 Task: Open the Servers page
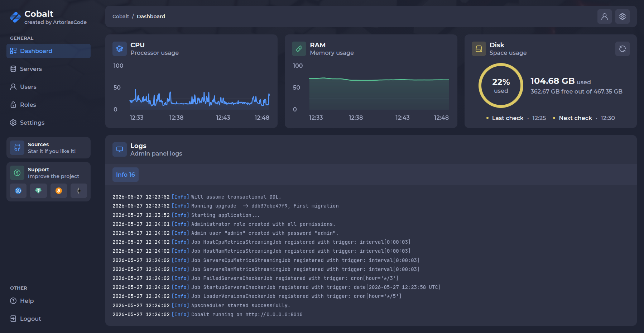[x=49, y=69]
